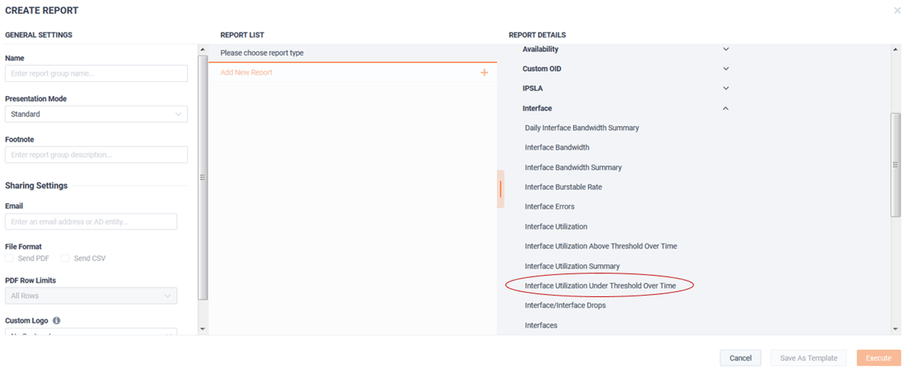906x370 pixels.
Task: Select Interface Utilization Under Threshold Over Time
Action: click(x=600, y=286)
